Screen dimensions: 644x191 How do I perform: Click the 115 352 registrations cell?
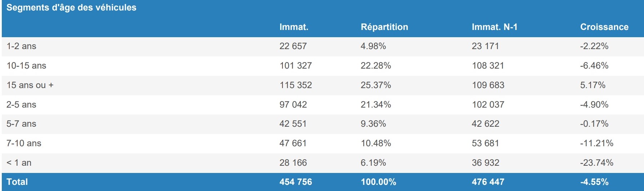(x=296, y=85)
